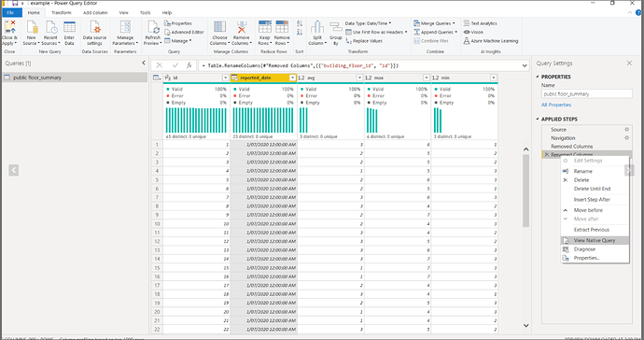644x340 pixels.
Task: Select the Removed Columns step
Action: tap(586, 147)
